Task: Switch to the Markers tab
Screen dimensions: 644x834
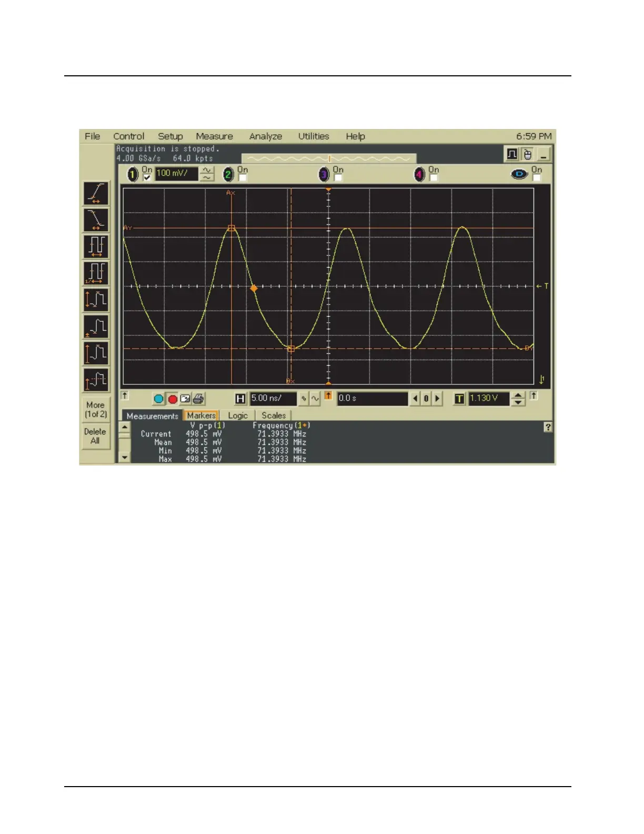Action: coord(201,415)
